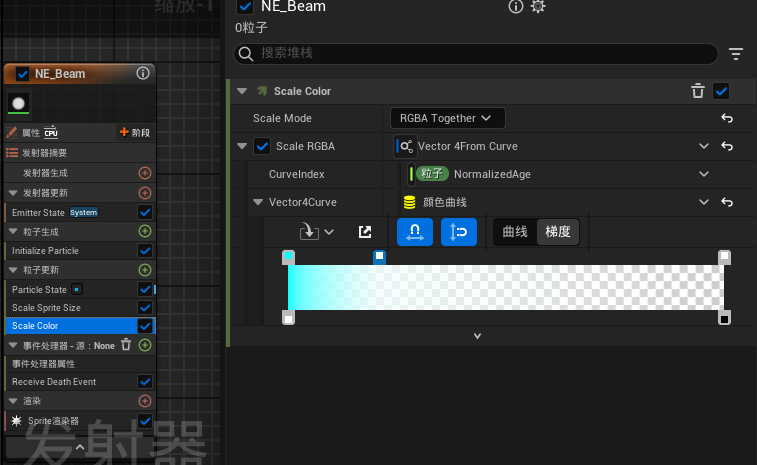
Task: Click the NE_Beam info icon in emitter node
Action: (142, 73)
